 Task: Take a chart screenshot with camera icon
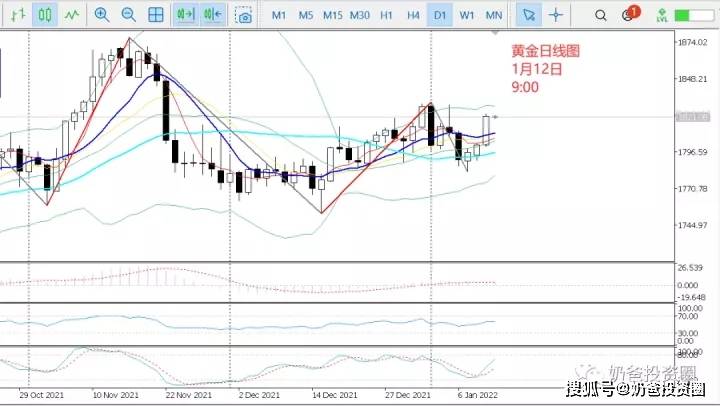point(243,16)
